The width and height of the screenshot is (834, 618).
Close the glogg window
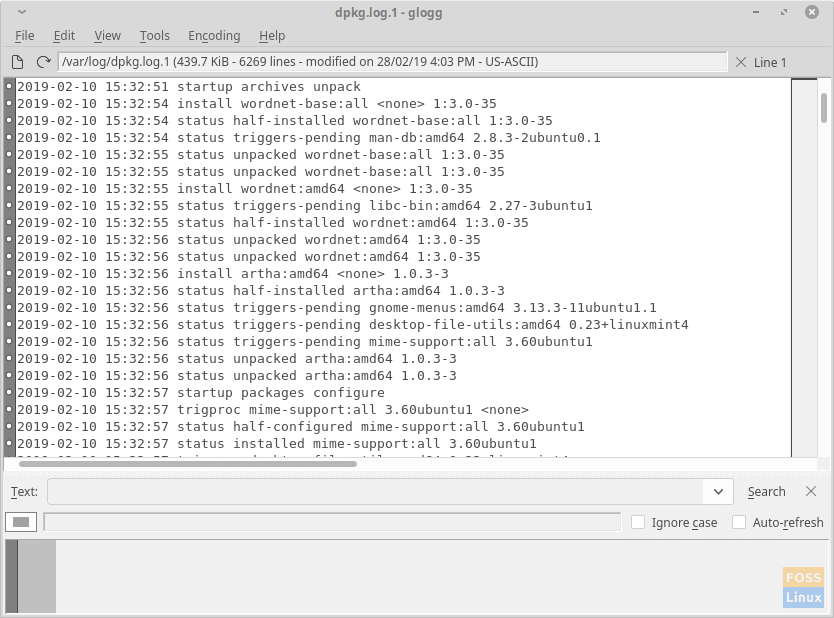tap(812, 12)
